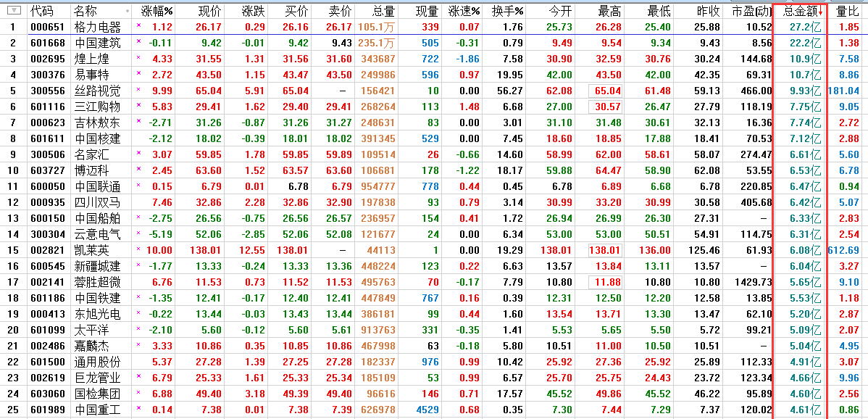Select the stock name 中国建筑
The height and width of the screenshot is (419, 868).
97,43
